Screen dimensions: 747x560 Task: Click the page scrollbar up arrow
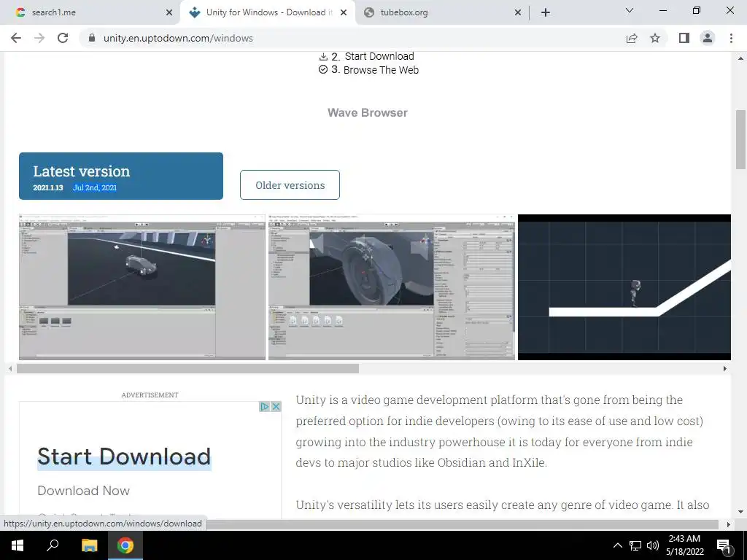(x=740, y=58)
